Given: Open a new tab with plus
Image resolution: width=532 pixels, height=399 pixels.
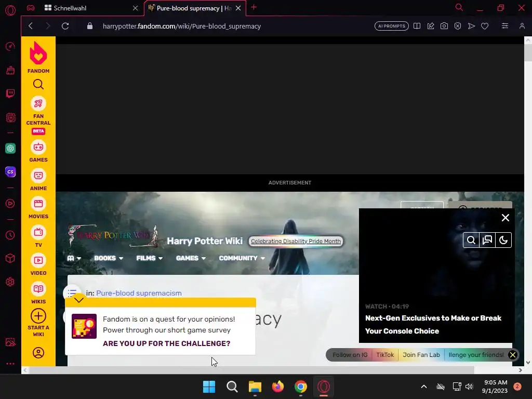Looking at the screenshot, I should pyautogui.click(x=254, y=7).
